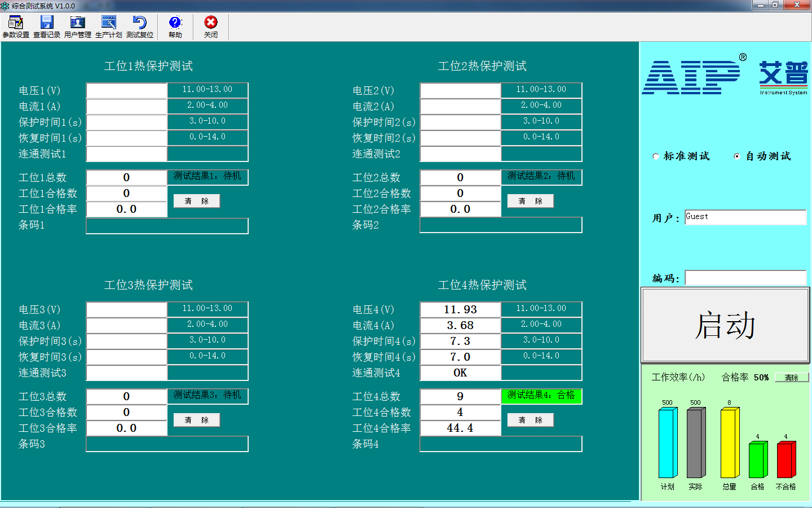Click 清除 next to 合格率 50%
The width and height of the screenshot is (812, 508).
(x=792, y=377)
